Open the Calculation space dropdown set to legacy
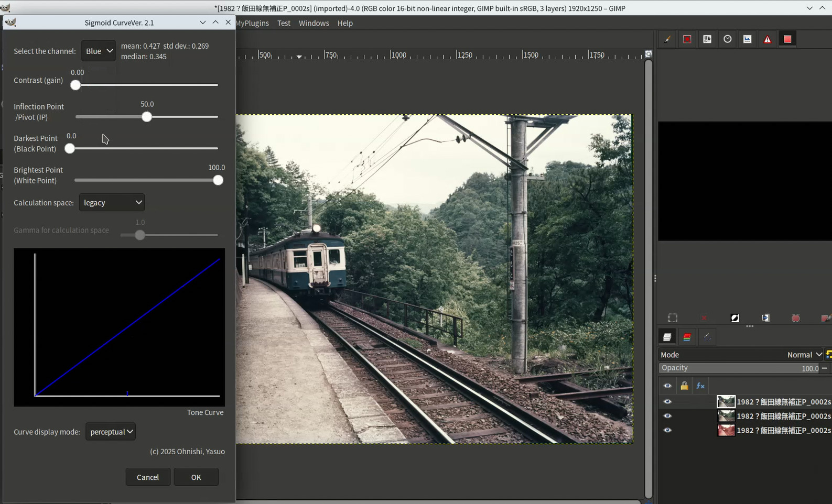 (x=112, y=203)
